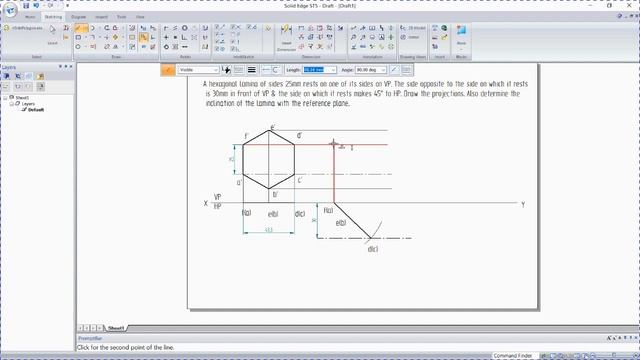Close the Layers panel
The width and height of the screenshot is (640, 360).
(x=71, y=67)
